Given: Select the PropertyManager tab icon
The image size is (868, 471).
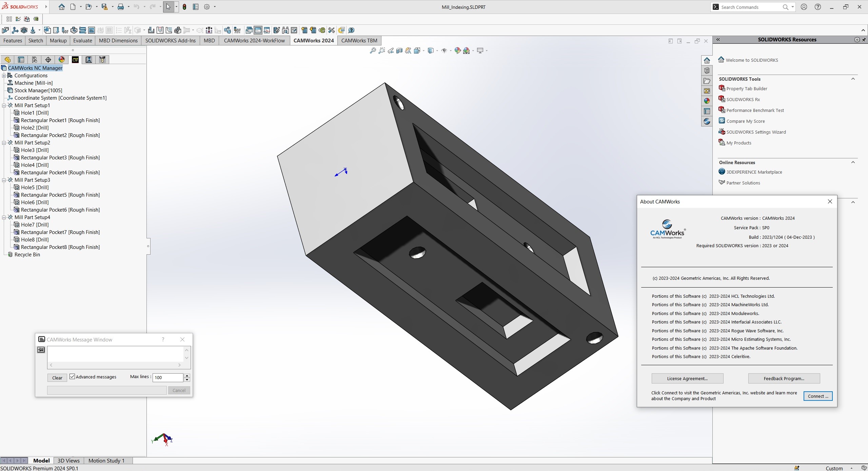Looking at the screenshot, I should 21,60.
